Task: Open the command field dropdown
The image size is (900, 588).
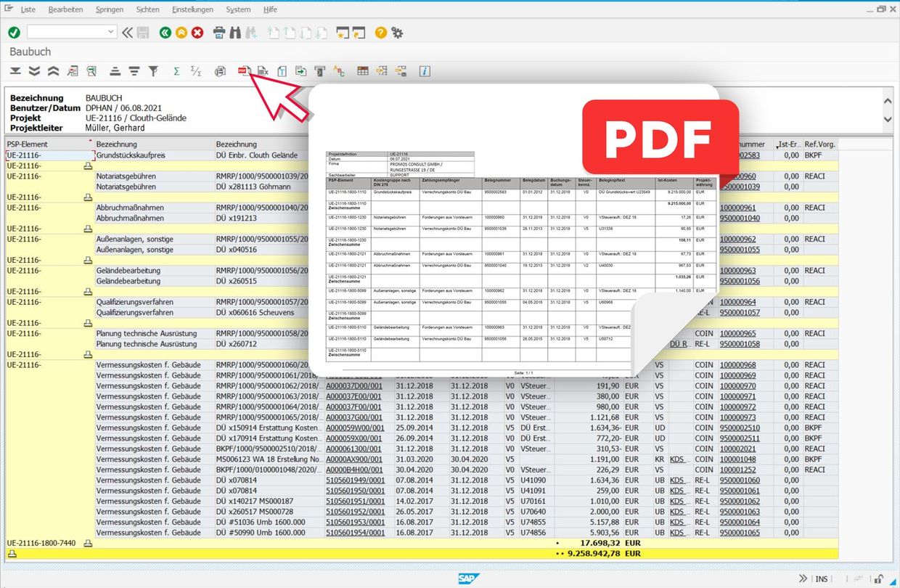Action: tap(112, 32)
